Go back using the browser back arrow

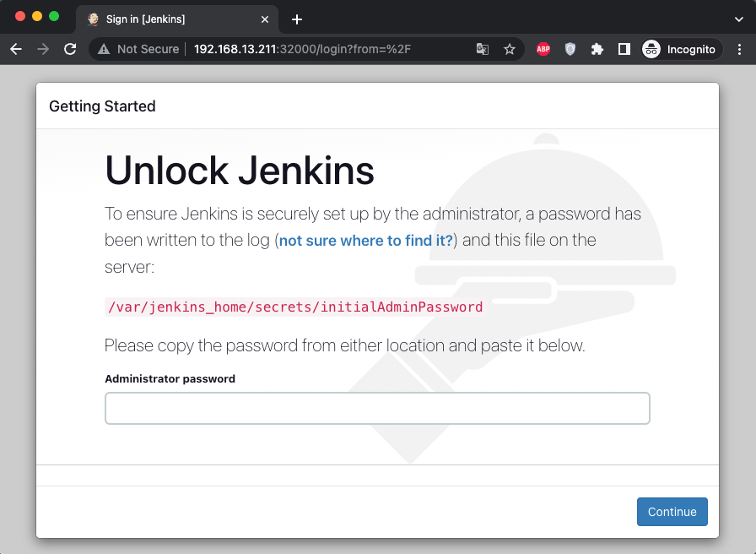pos(16,49)
